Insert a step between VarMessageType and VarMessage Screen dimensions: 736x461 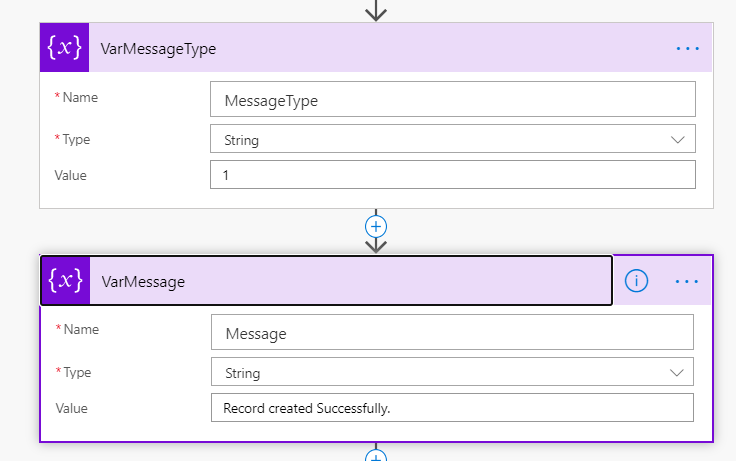[376, 227]
